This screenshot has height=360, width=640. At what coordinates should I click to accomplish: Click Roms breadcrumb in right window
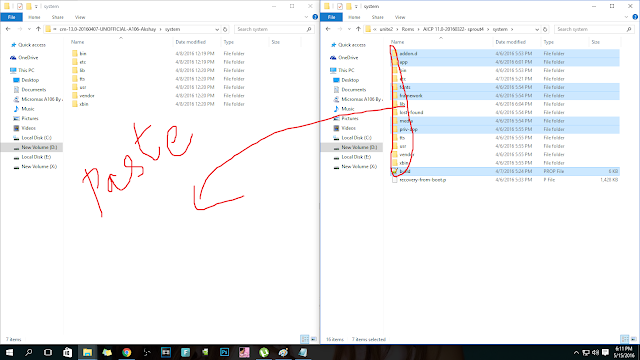[x=408, y=29]
